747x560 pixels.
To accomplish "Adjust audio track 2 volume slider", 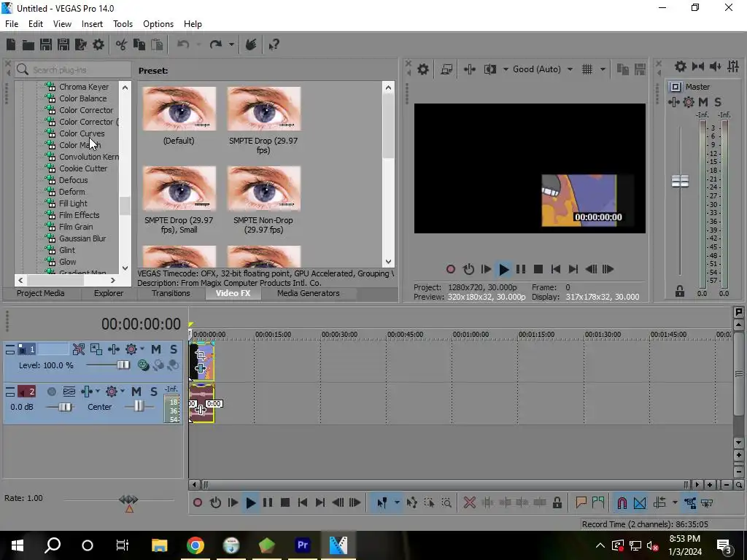I will pos(64,407).
